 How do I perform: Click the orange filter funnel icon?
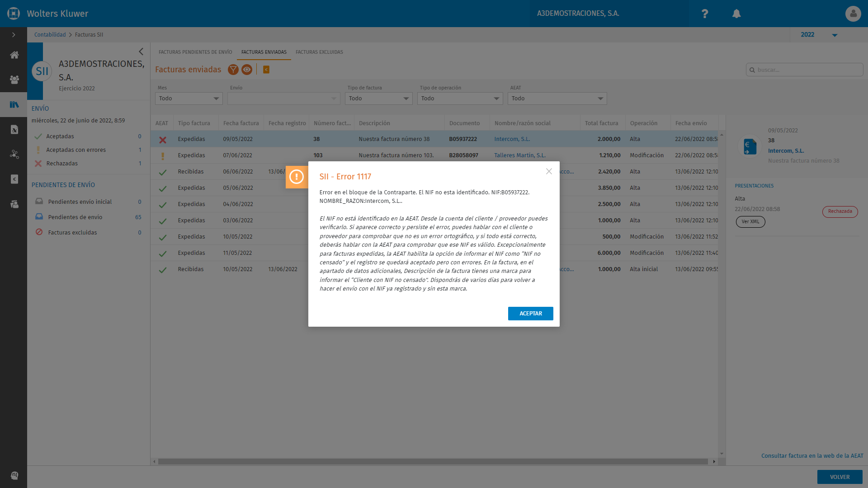[x=233, y=70]
